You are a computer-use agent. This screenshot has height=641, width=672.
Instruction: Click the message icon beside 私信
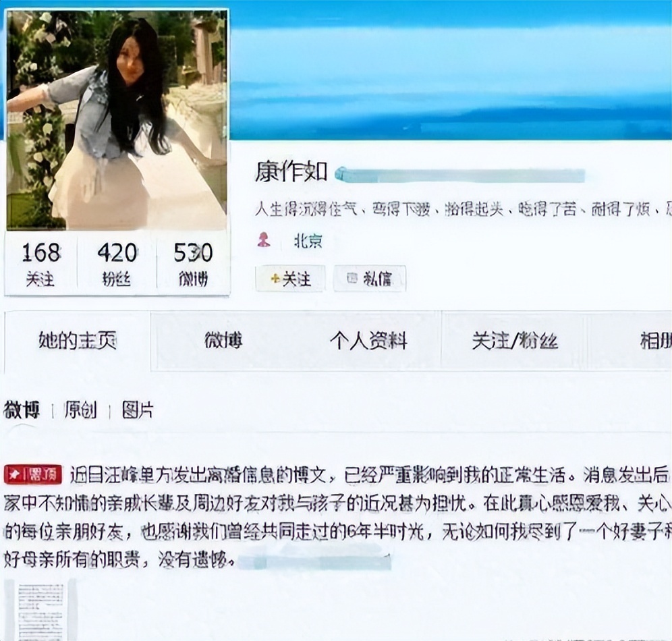(352, 279)
